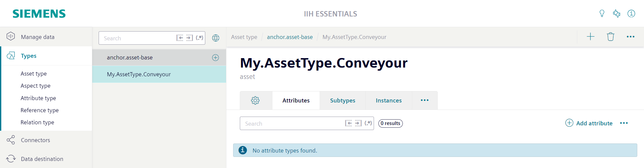The image size is (644, 168).
Task: Click the Types shapes icon
Action: [11, 55]
